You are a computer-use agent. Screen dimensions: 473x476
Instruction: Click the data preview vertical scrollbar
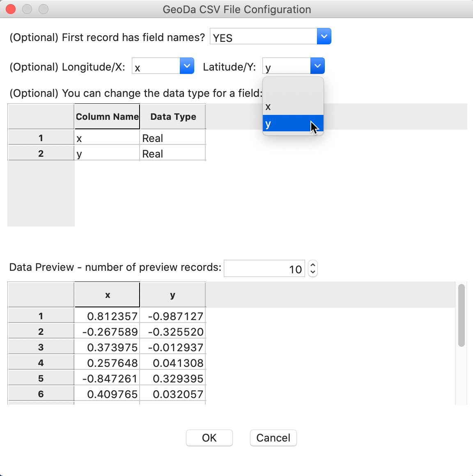(461, 315)
